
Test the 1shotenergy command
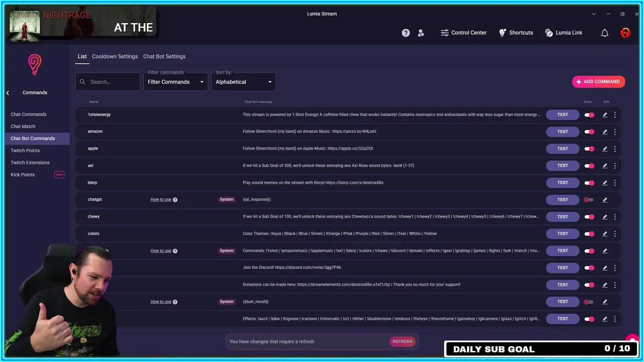point(562,115)
